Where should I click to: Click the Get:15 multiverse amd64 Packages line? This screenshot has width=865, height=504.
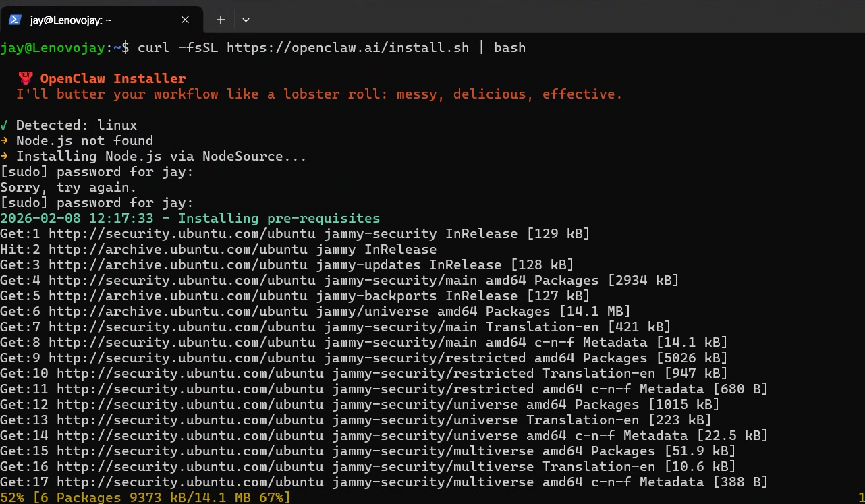coord(368,451)
